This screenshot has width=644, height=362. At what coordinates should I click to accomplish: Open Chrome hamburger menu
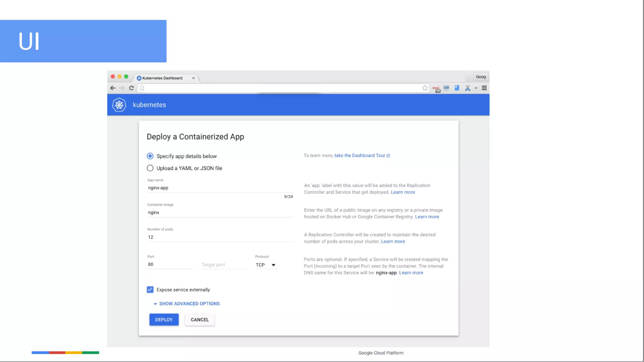tap(484, 88)
